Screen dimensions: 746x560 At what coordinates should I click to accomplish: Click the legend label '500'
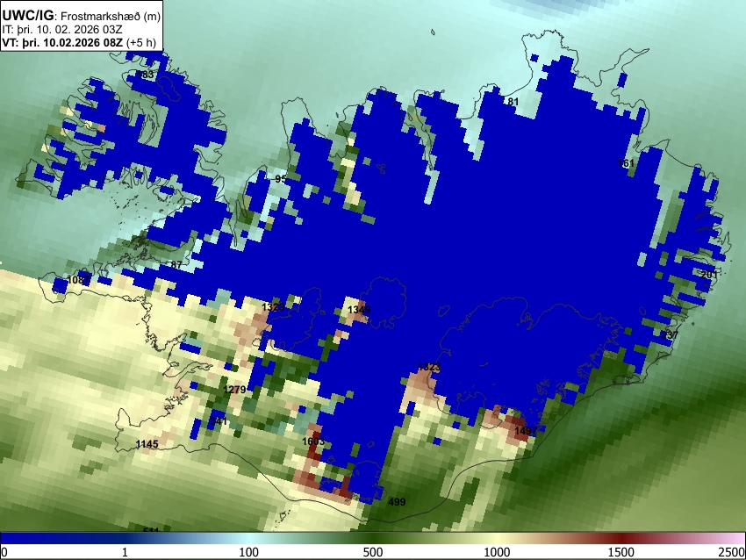(373, 552)
